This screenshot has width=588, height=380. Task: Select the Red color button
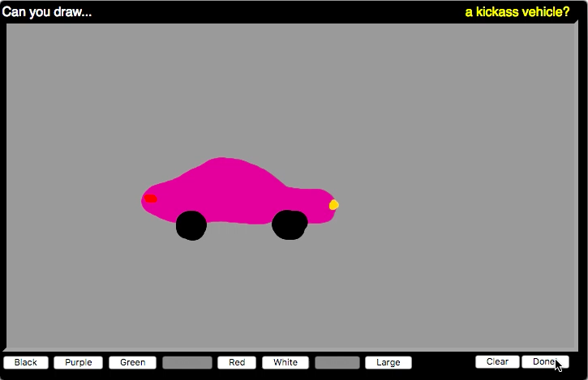[237, 362]
